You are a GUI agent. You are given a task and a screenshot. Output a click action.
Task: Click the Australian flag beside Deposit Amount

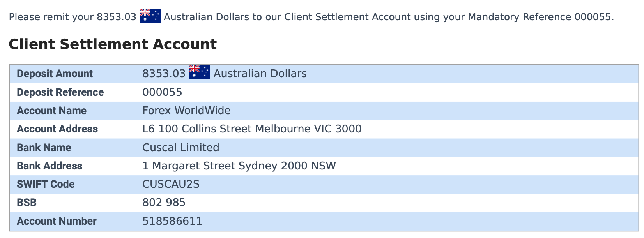pyautogui.click(x=199, y=72)
